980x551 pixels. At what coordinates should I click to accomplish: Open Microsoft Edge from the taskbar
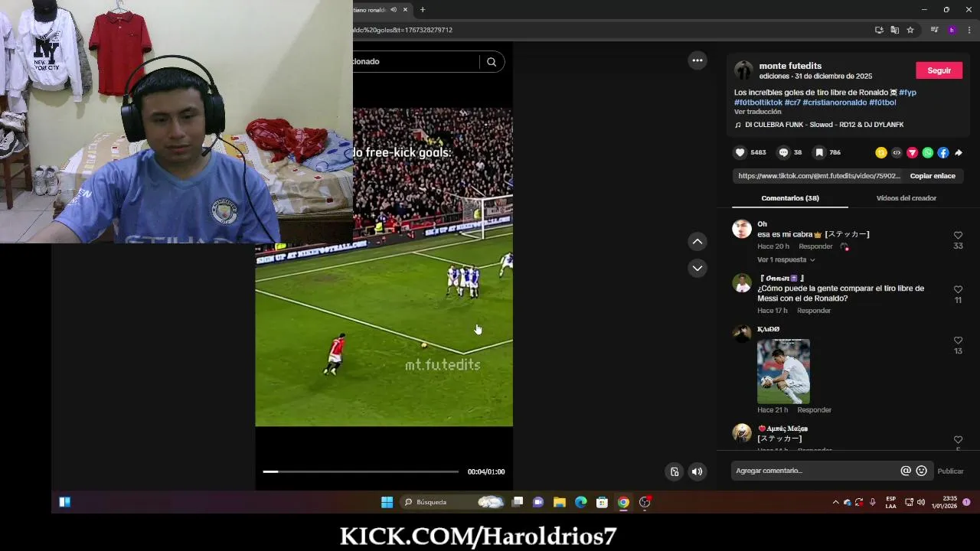click(x=581, y=502)
